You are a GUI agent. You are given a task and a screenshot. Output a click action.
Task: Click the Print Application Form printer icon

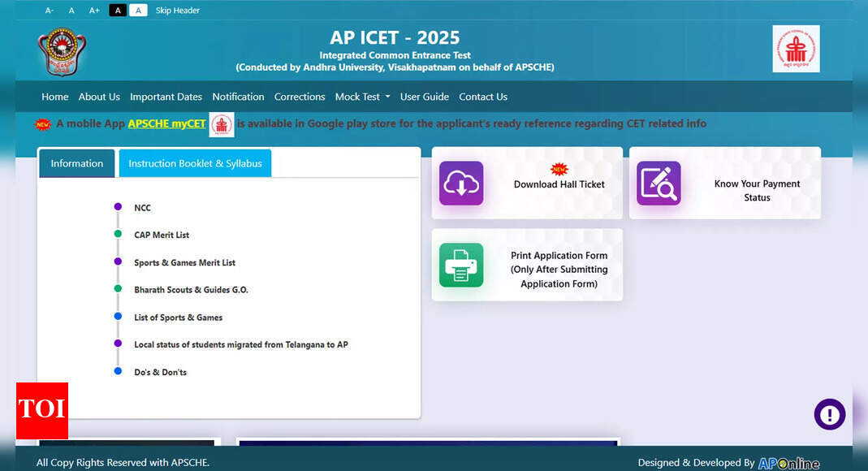point(461,265)
